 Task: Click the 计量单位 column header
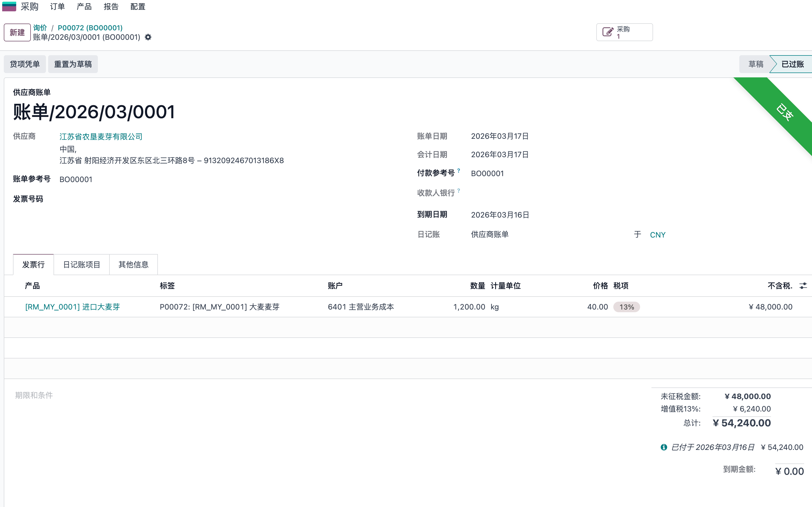505,286
